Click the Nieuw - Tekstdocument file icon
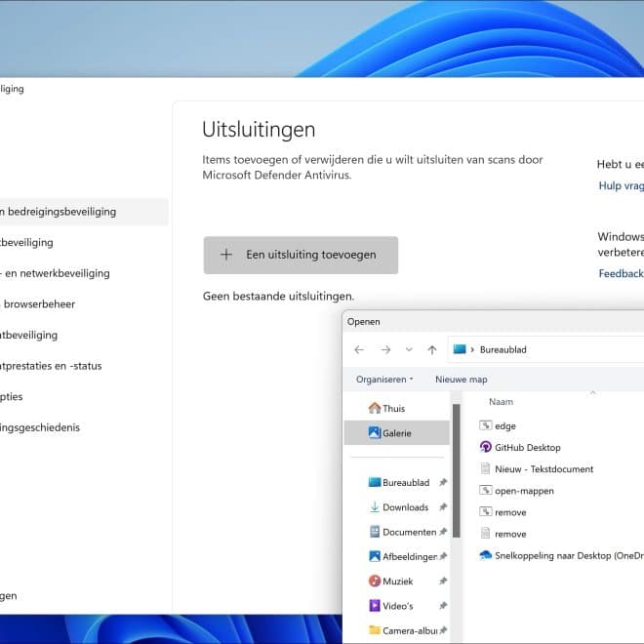644x644 pixels. [x=486, y=468]
